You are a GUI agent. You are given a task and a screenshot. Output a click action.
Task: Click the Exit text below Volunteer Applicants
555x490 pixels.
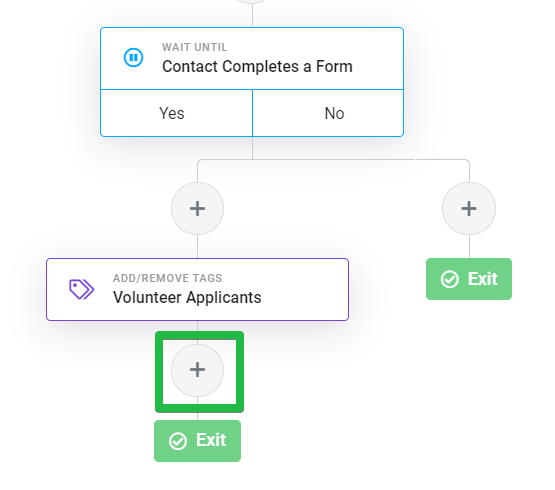211,440
